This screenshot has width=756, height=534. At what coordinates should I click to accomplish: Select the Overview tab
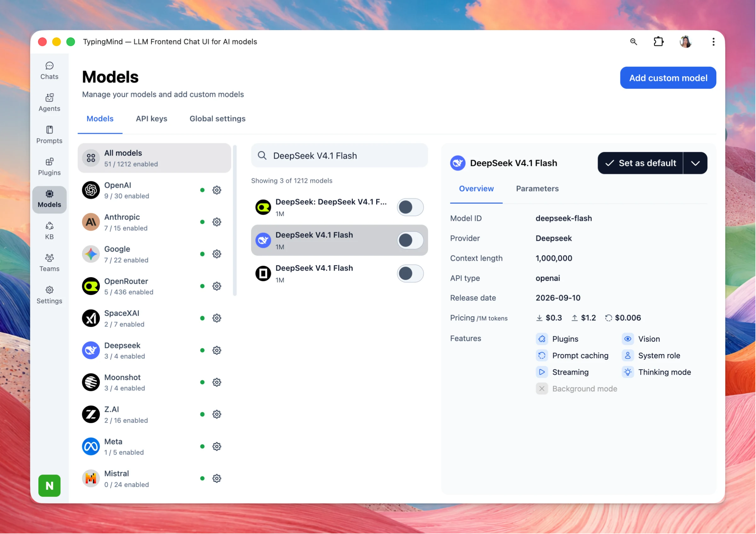[477, 189]
